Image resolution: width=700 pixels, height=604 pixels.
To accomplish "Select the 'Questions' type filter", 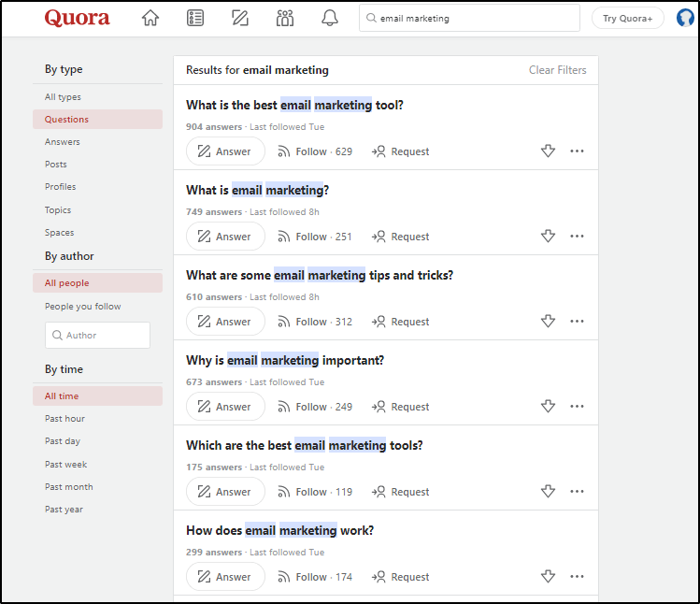I will click(97, 120).
